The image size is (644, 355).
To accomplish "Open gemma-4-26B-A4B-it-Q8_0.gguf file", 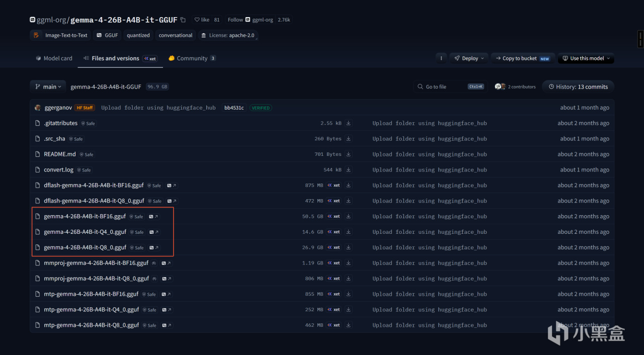I will coord(85,247).
